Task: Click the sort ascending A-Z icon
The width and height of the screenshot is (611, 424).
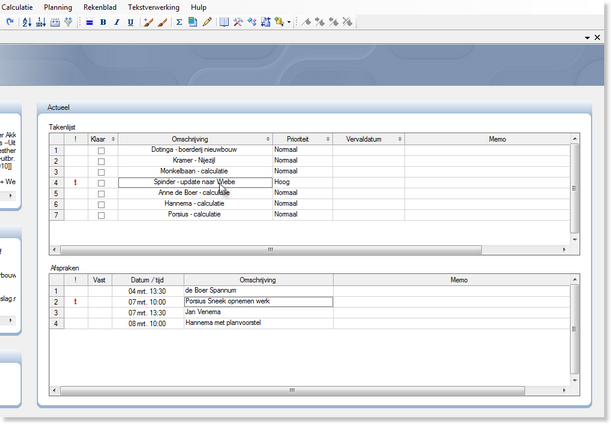Action: coord(26,22)
